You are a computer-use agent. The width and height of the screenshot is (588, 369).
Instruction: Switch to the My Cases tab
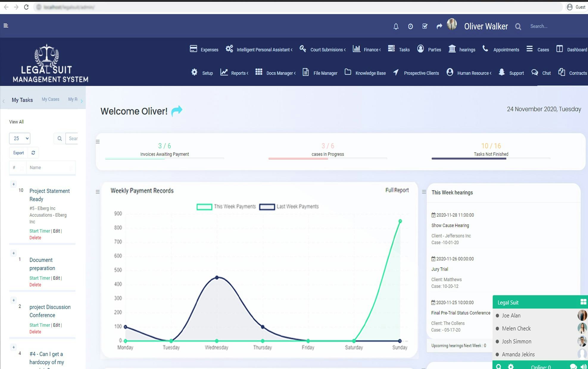[x=50, y=99]
